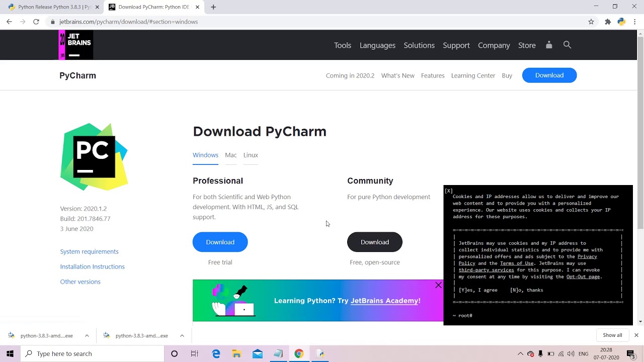Open the JetBrains account profile icon
644x362 pixels.
coord(549,45)
